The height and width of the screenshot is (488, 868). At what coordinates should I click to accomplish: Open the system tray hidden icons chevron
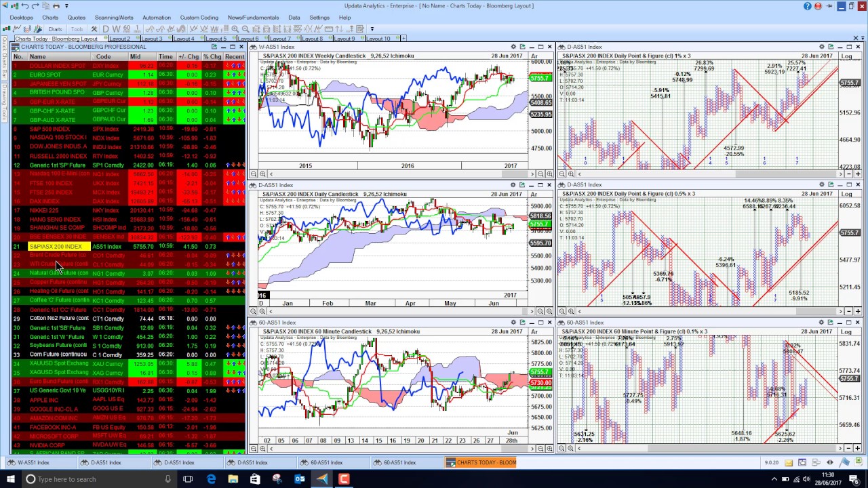[x=774, y=479]
